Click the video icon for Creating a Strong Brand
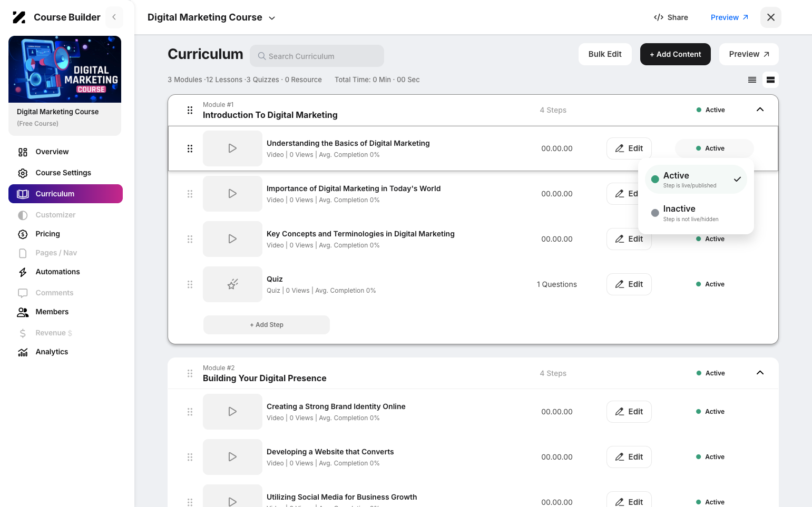Viewport: 812px width, 507px height. (232, 412)
